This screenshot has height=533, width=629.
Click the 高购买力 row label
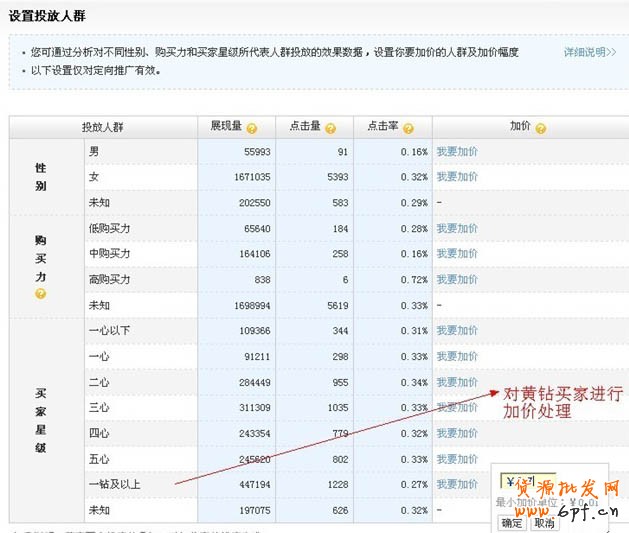[110, 280]
